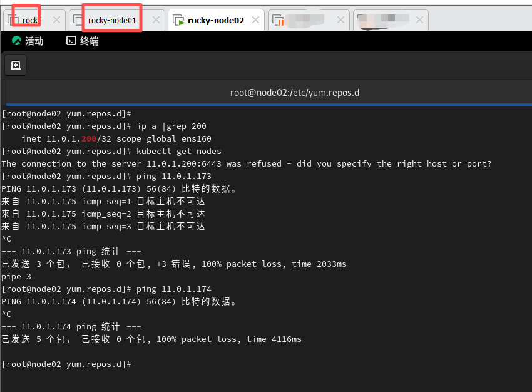The height and width of the screenshot is (392, 532).
Task: Click the '--- 11.0.1.173 ping 统计 ---' line
Action: pyautogui.click(x=71, y=252)
